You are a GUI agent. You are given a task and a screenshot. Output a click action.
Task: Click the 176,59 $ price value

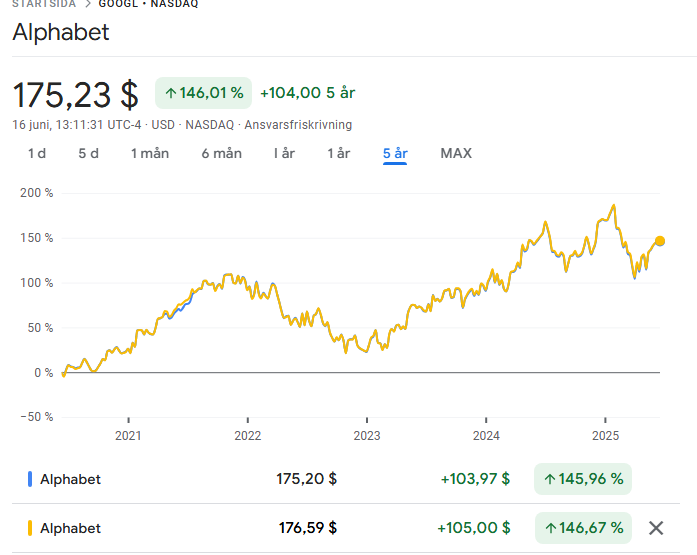(308, 528)
